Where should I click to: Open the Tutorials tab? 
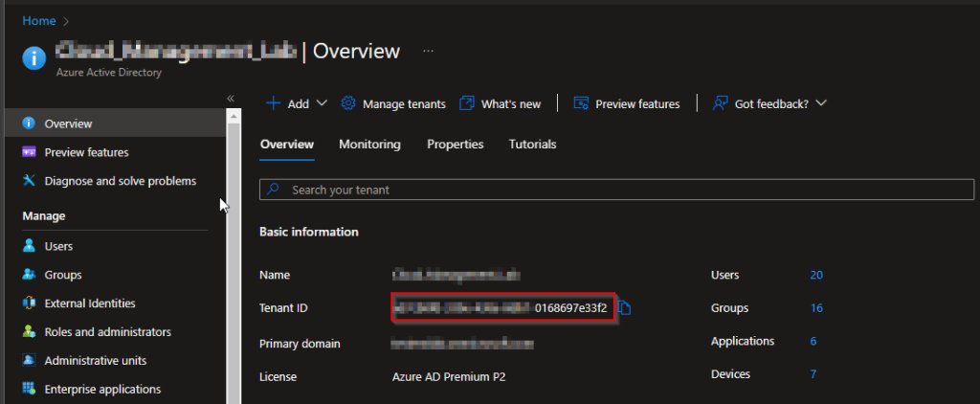click(532, 145)
